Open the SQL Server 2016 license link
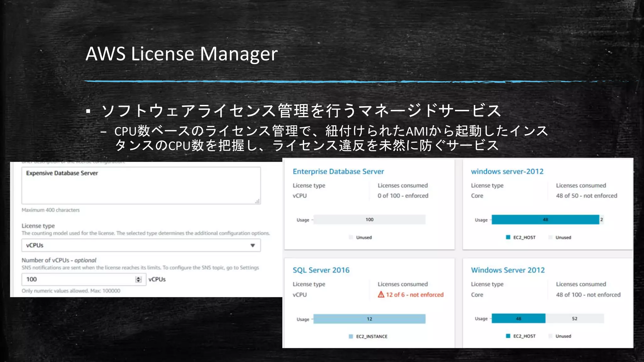 point(321,270)
